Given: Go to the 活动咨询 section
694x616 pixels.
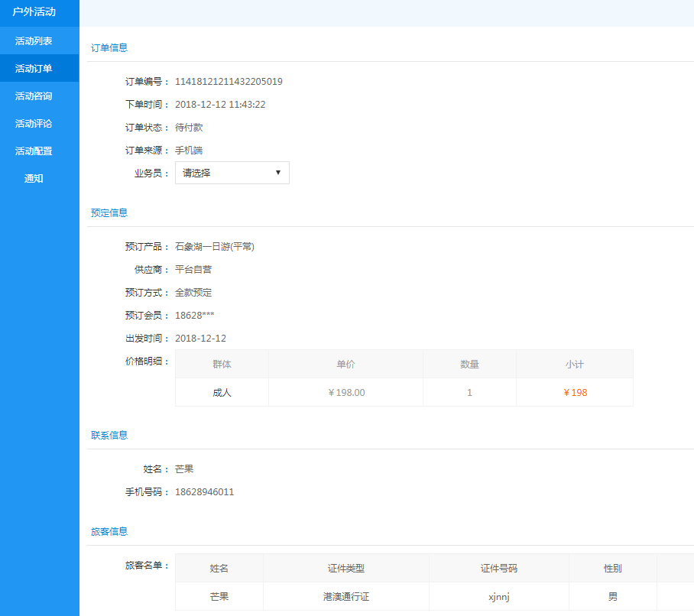Looking at the screenshot, I should tap(34, 96).
